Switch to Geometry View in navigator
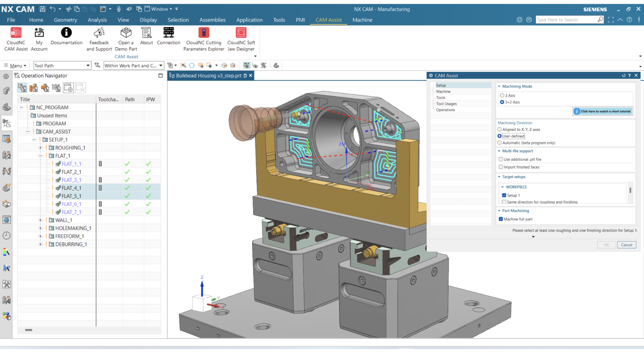 45,88
